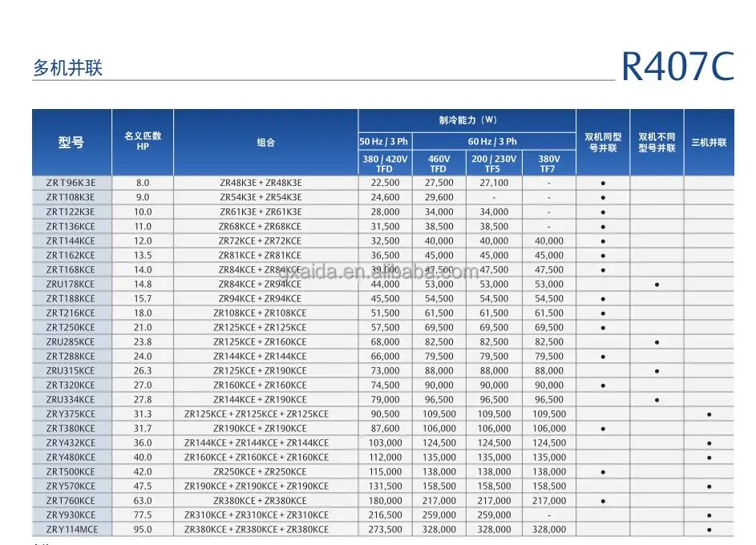Click the ZRT122K3E model row label

(71, 212)
